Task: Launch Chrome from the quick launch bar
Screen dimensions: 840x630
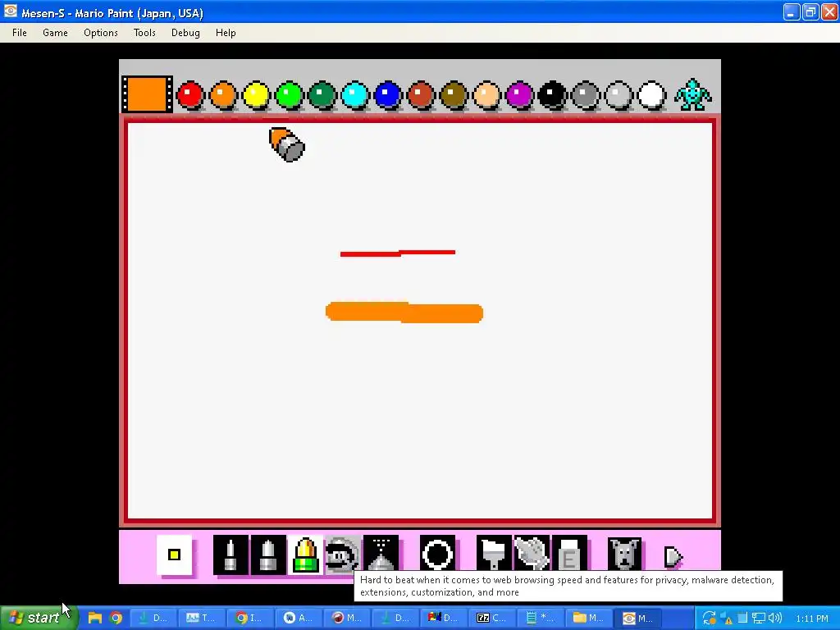Action: pos(116,618)
